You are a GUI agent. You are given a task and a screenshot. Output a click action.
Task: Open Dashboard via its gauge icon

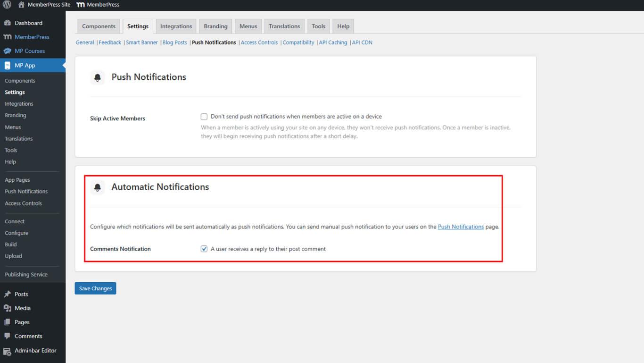coord(8,23)
